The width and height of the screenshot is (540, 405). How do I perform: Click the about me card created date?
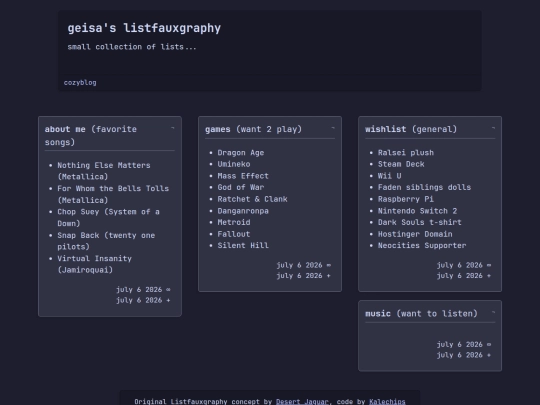tap(143, 300)
